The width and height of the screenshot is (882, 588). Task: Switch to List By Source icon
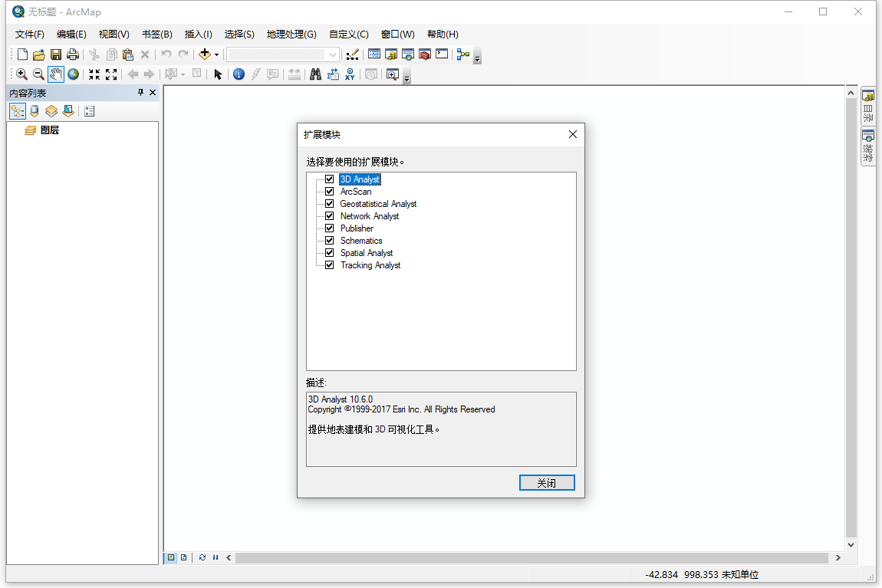tap(35, 111)
